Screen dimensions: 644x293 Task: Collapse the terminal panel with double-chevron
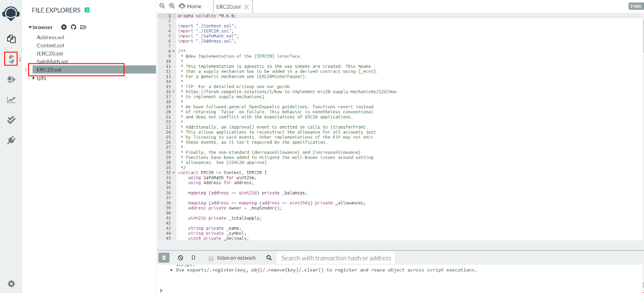(164, 258)
